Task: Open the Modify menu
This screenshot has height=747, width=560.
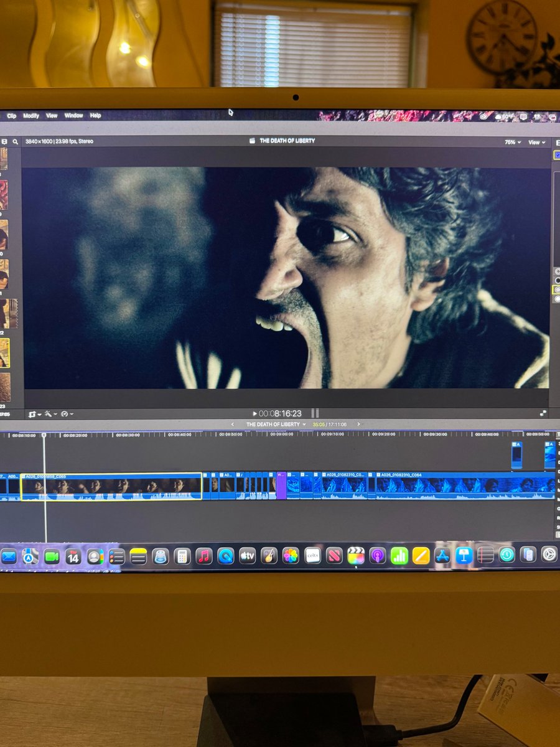Action: 31,116
